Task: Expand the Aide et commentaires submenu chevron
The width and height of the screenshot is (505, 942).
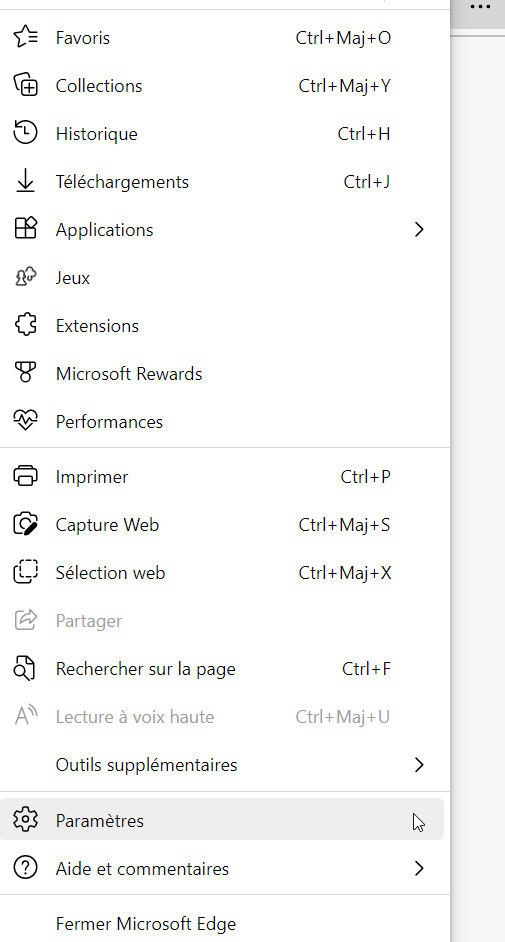Action: point(419,868)
